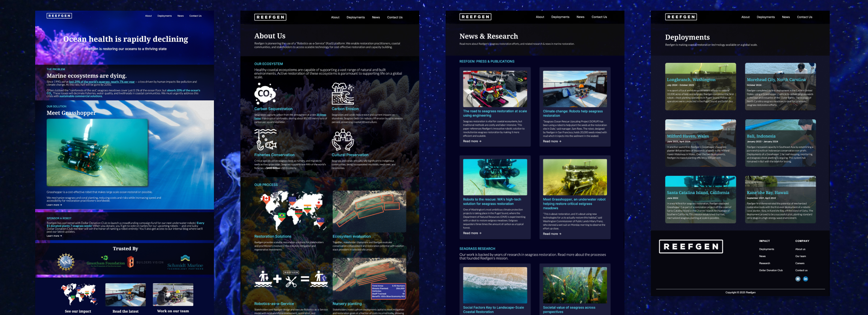Click the Grasshopper underwater robot photo
The height and width of the screenshot is (315, 868).
coord(97,153)
